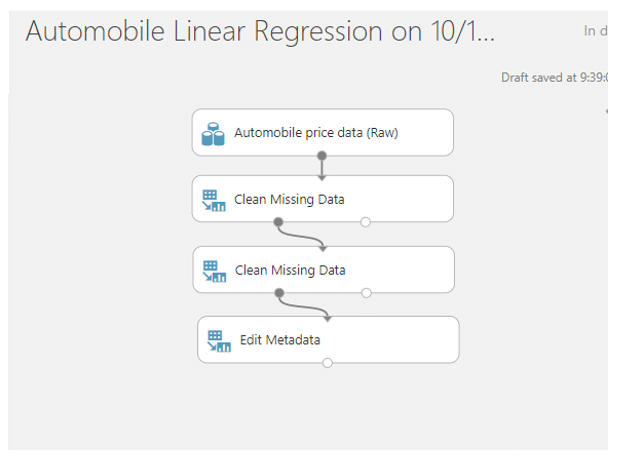Click the second Clean Missing Data module icon
619x457 pixels.
[214, 271]
